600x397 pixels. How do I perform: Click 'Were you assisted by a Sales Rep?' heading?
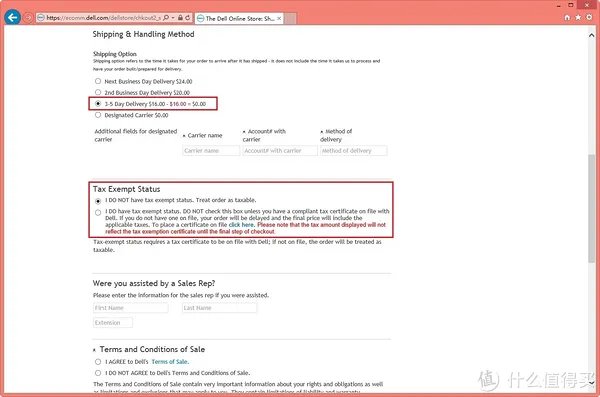[x=154, y=283]
